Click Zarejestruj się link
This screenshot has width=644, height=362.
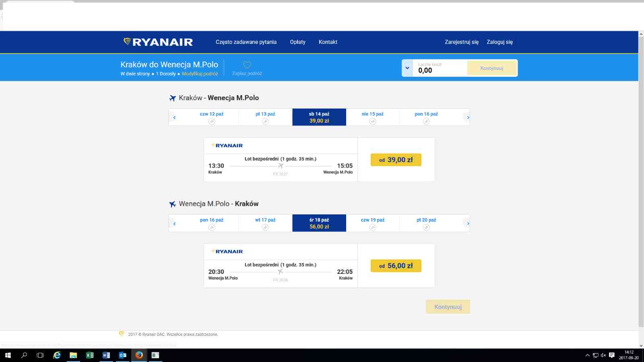[462, 42]
